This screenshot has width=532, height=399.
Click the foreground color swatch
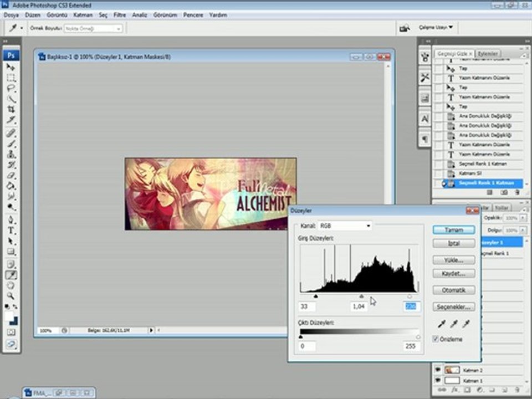tap(9, 316)
